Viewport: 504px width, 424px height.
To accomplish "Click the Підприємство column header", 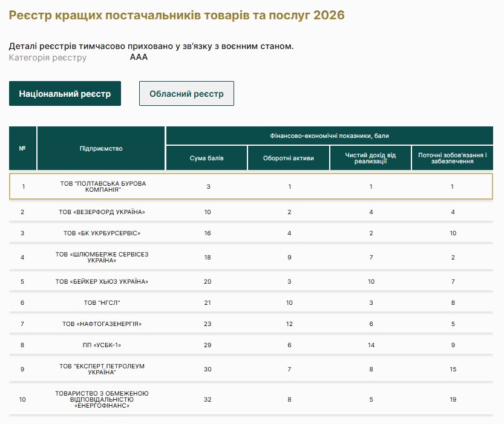I will pyautogui.click(x=101, y=148).
